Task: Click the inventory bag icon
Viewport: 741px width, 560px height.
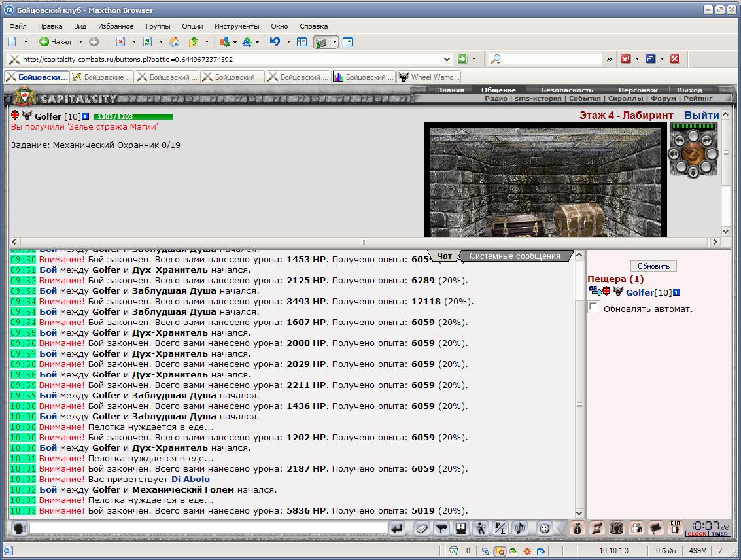Action: point(577,528)
